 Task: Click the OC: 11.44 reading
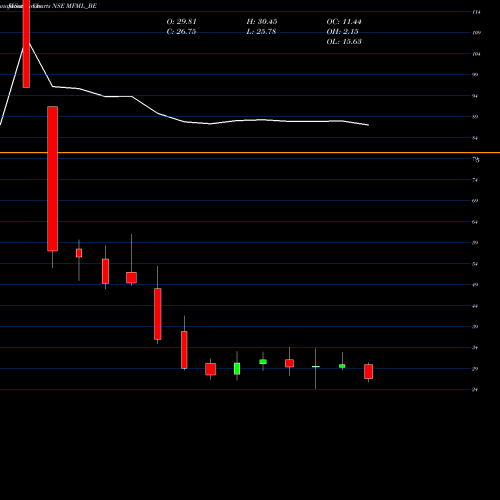point(344,22)
